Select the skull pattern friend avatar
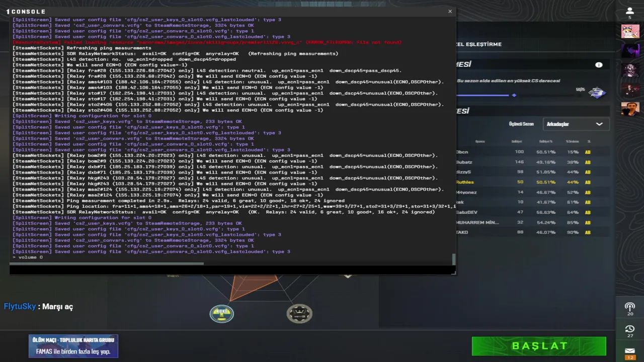The image size is (644, 362). [x=630, y=70]
